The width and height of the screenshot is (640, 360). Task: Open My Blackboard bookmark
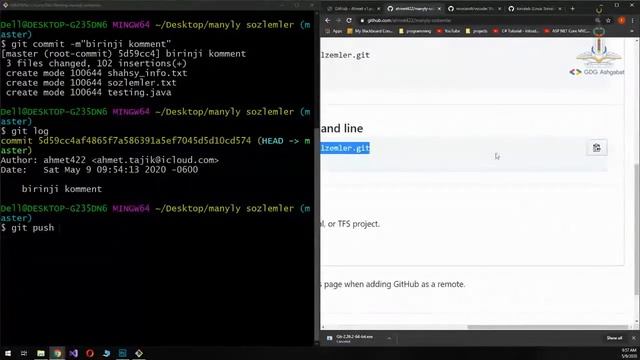[370, 31]
